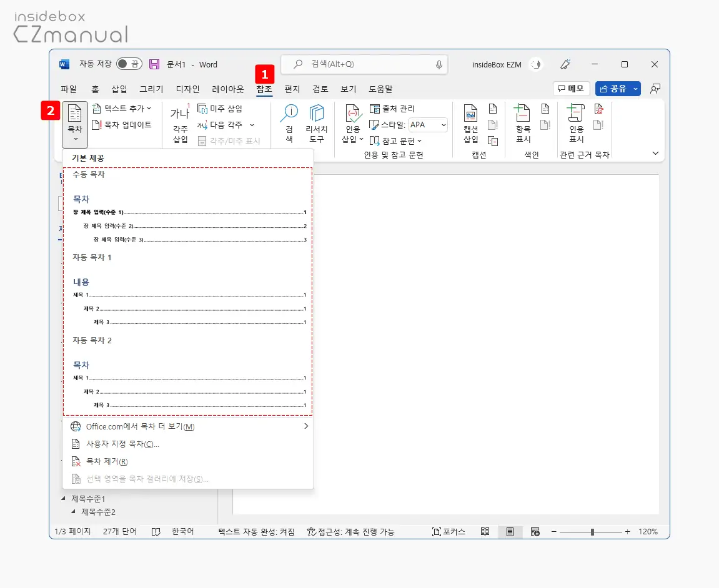Select the 참조 ribbon tab

(264, 89)
